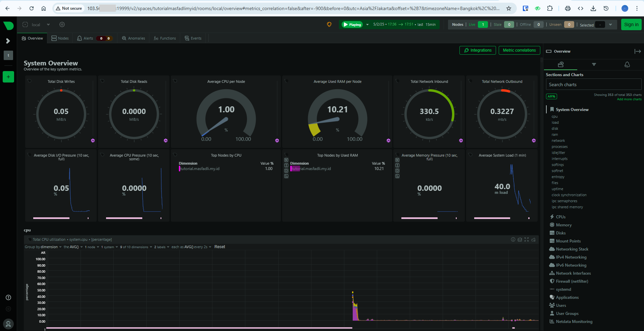Click Reset on the CPU chart filters
This screenshot has height=331, width=644.
coord(220,247)
